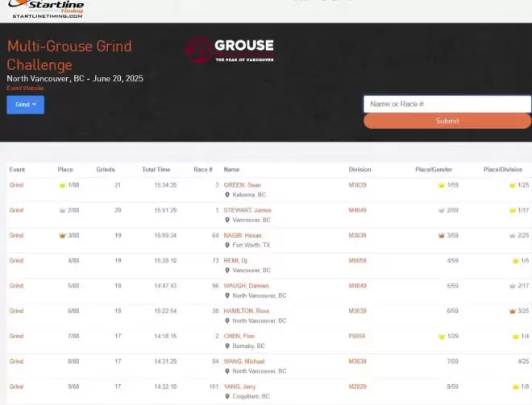Click the bronze crown beside place 3/88
The image size is (532, 405).
(x=62, y=236)
